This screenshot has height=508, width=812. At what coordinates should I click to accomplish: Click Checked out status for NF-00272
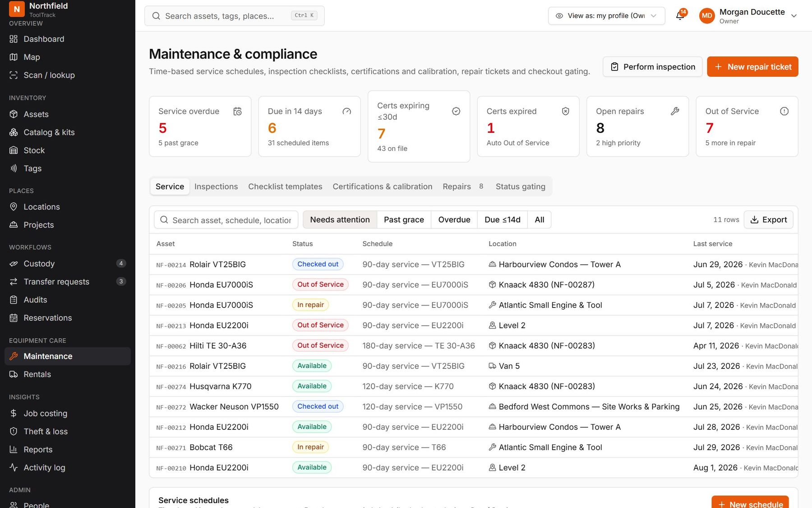318,406
